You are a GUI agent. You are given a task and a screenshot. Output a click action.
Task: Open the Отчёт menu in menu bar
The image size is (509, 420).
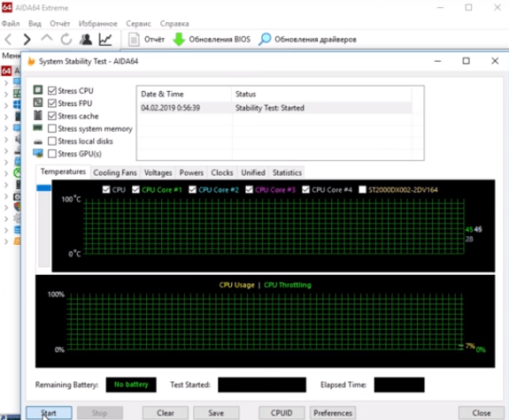click(x=60, y=24)
